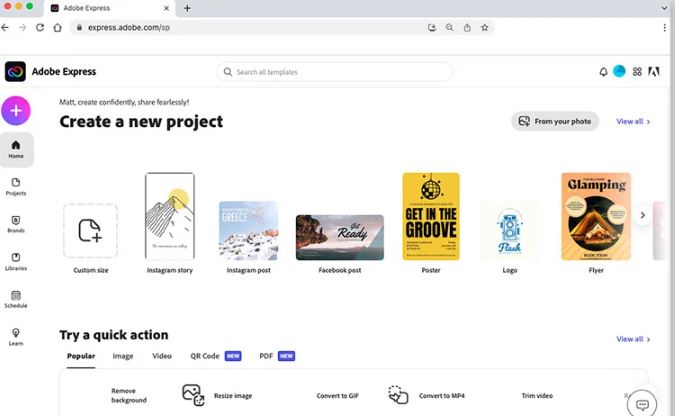Click the purple plus create button
This screenshot has width=675, height=416.
[x=16, y=111]
